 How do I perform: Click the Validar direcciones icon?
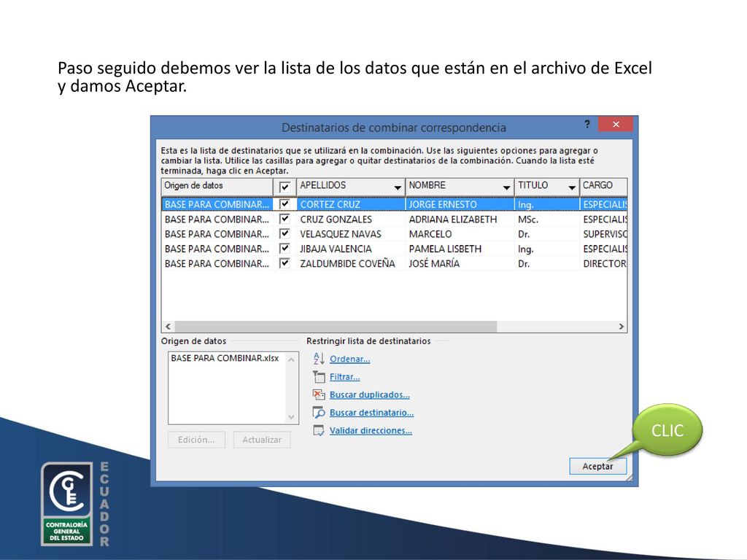319,430
